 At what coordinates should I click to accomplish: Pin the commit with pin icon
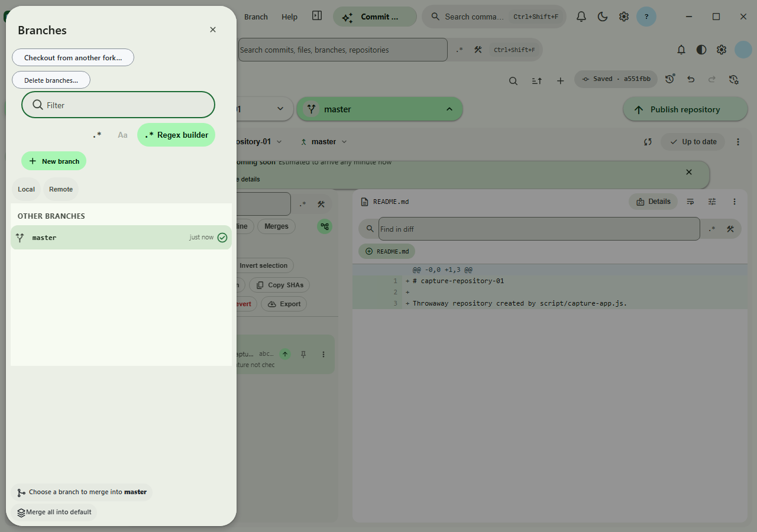coord(303,354)
